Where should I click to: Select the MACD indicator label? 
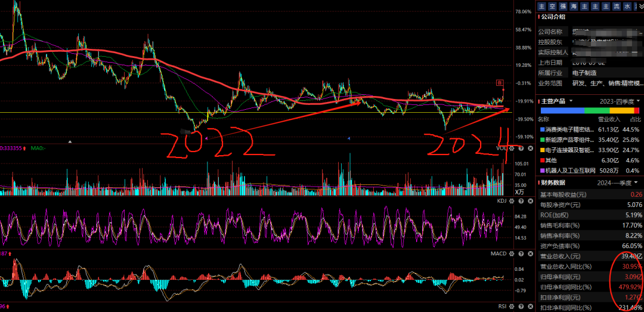point(499,254)
